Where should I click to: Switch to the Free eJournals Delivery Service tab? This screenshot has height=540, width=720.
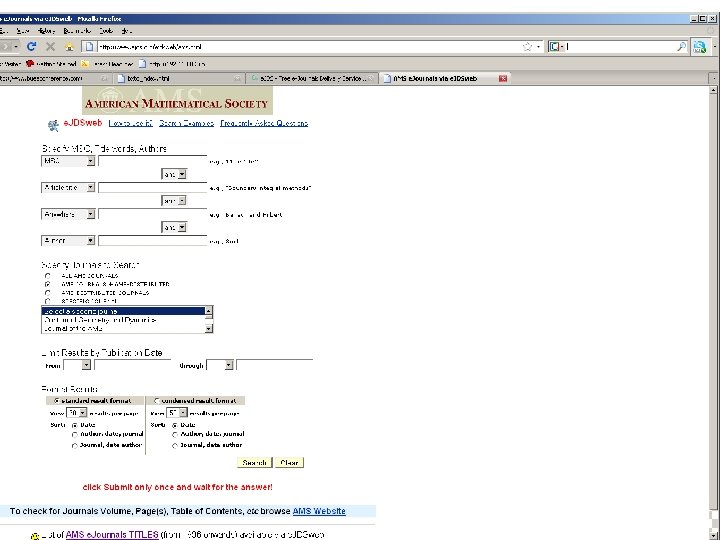pyautogui.click(x=312, y=79)
